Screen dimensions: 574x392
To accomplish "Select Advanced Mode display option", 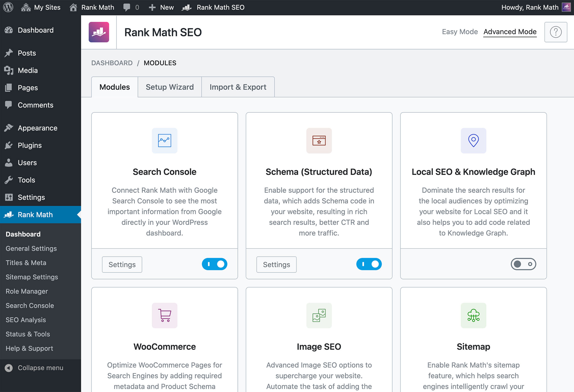I will (510, 32).
